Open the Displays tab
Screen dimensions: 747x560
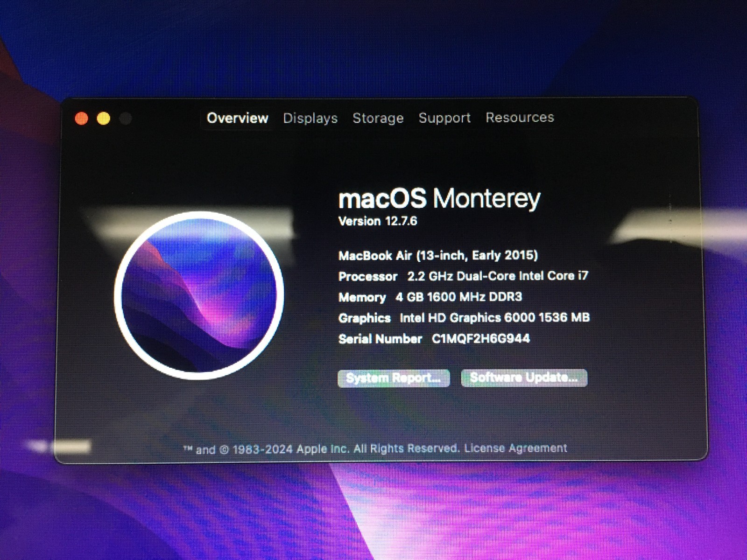tap(310, 118)
